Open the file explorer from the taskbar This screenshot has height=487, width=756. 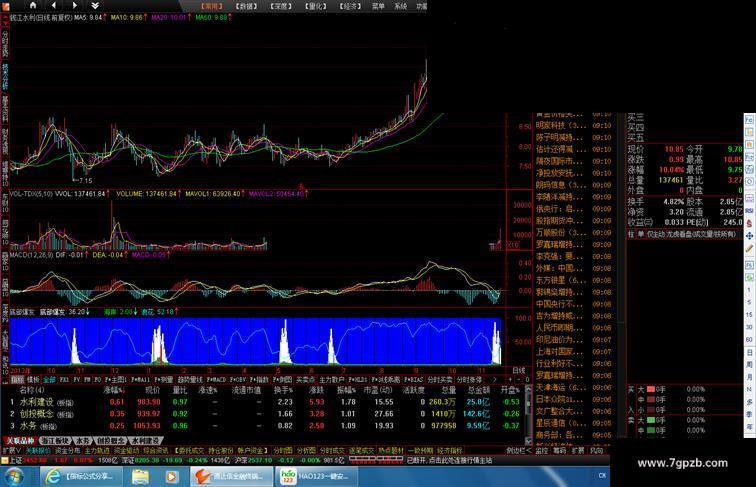(140, 477)
